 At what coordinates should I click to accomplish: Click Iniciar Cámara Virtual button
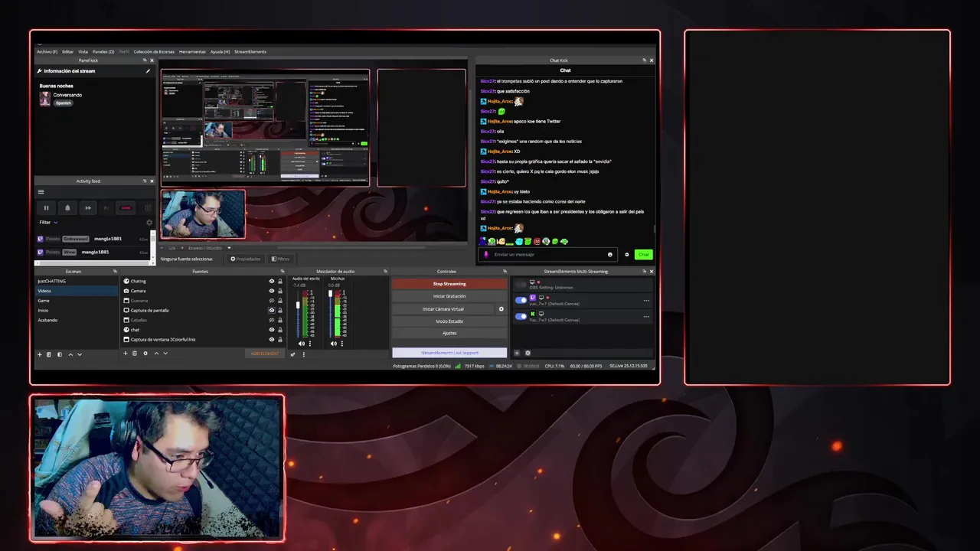coord(443,309)
